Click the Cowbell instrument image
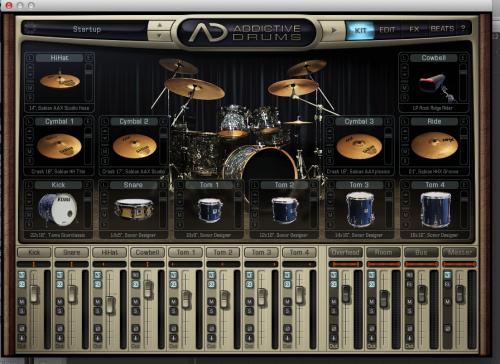Image resolution: width=500 pixels, height=364 pixels. [436, 85]
